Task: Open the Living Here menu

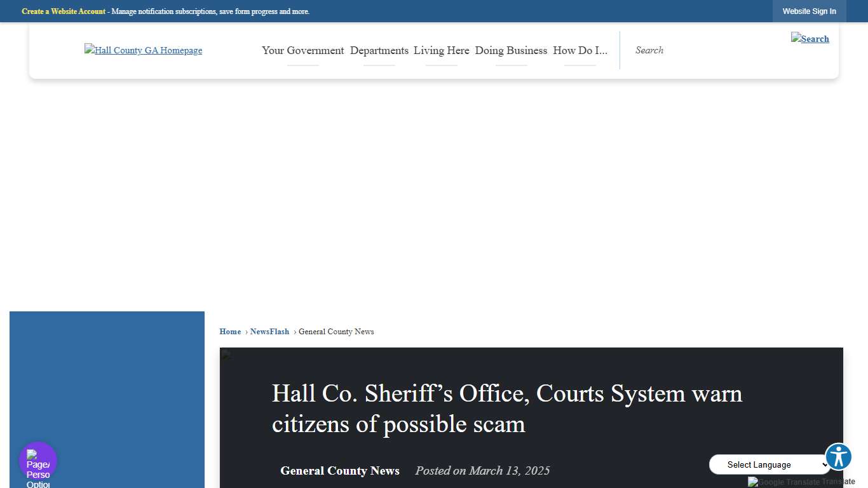Action: [441, 50]
